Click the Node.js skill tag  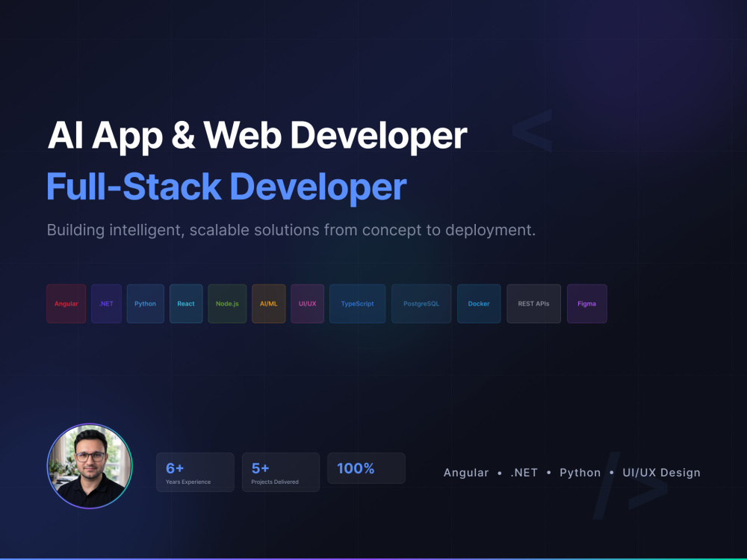(x=227, y=304)
